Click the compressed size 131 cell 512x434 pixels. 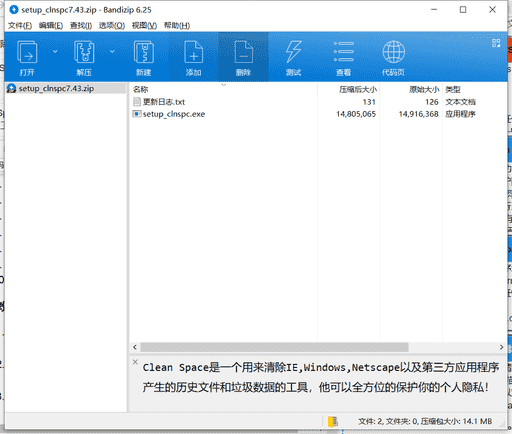click(369, 102)
